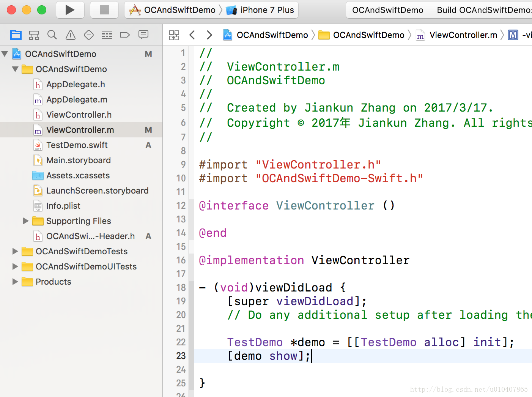The height and width of the screenshot is (397, 532).
Task: Click the M status badge on ViewController.m
Action: [x=148, y=130]
